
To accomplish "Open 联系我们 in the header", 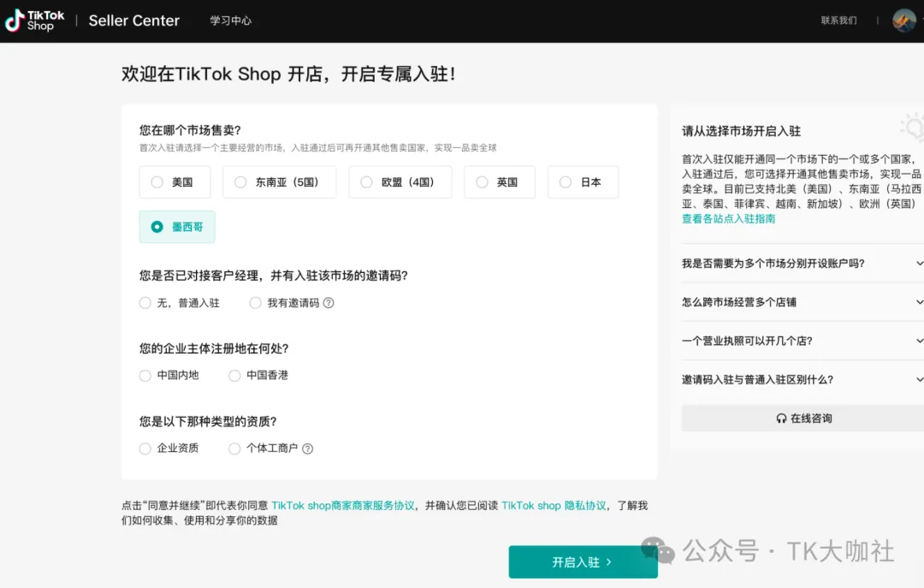I will click(x=839, y=21).
